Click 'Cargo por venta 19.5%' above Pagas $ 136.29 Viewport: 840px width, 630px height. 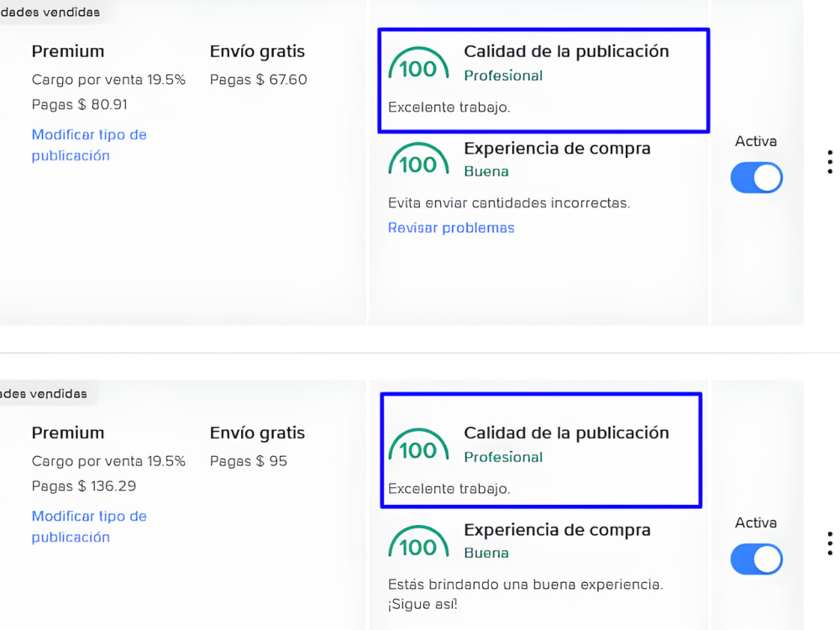(108, 461)
